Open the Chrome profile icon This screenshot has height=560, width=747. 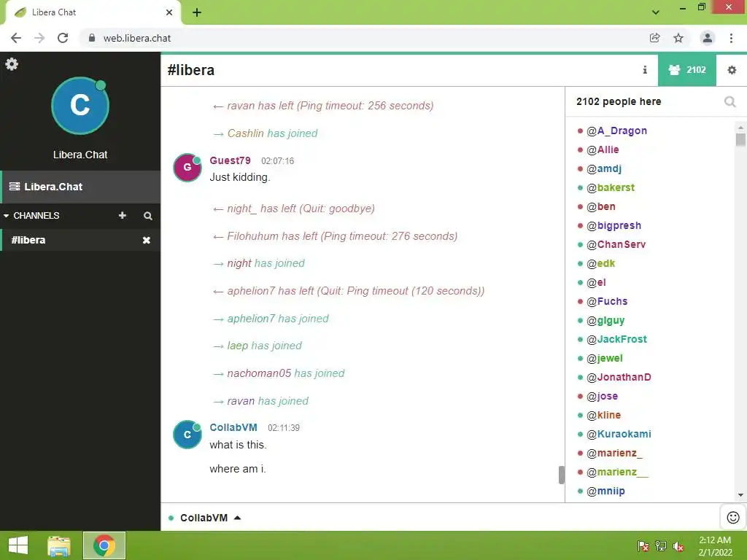(x=708, y=38)
